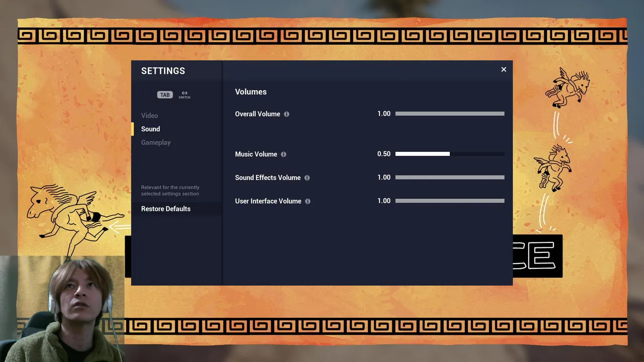Adjust the Sound Effects Volume slider

click(x=450, y=177)
